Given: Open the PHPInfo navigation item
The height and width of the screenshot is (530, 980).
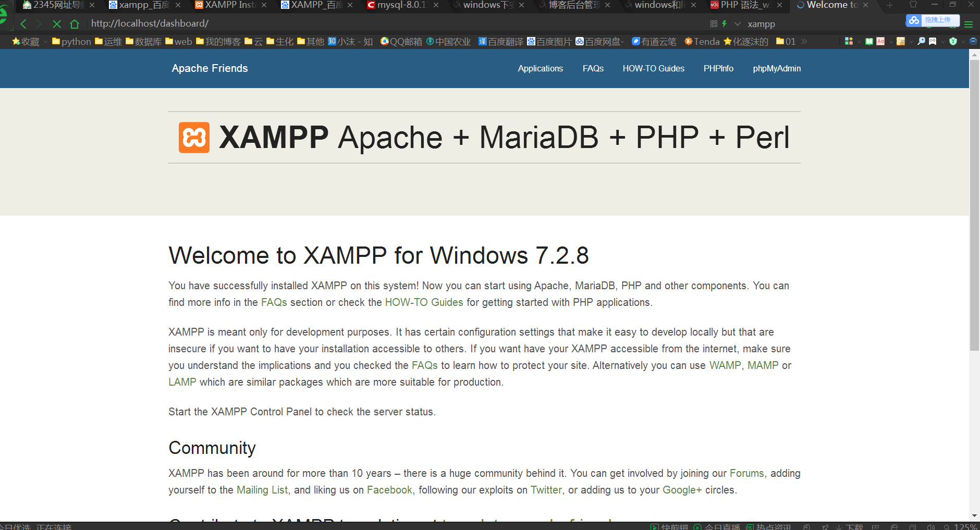Looking at the screenshot, I should [718, 68].
